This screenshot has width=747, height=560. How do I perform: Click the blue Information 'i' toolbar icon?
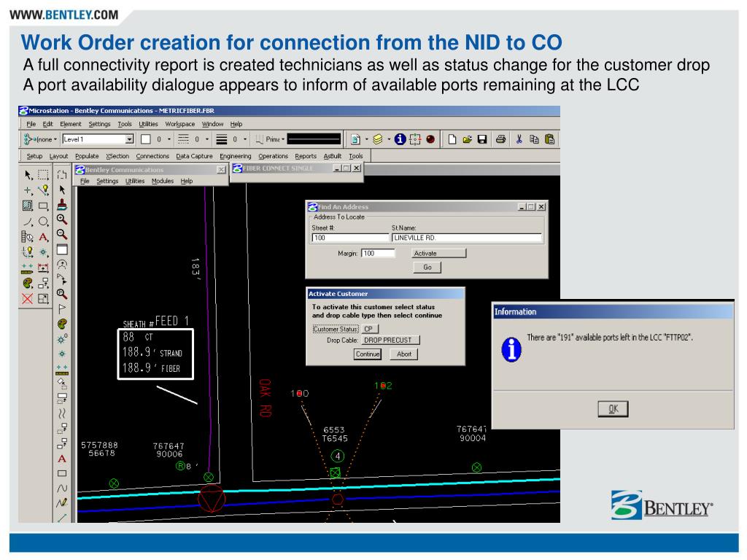pyautogui.click(x=400, y=139)
